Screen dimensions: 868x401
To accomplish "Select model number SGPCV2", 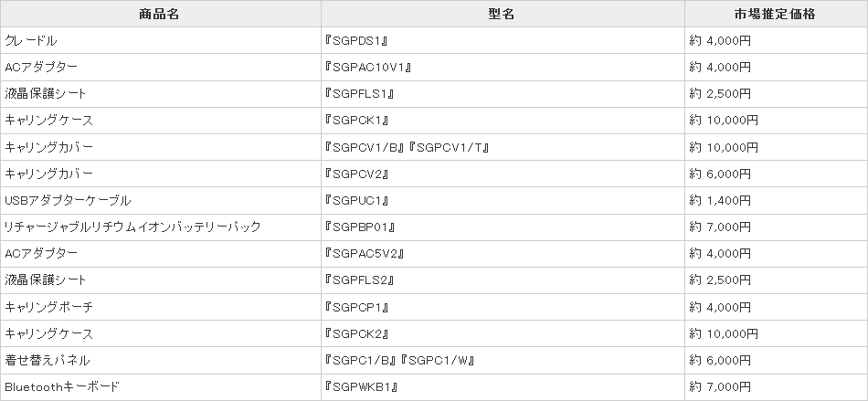I will coord(359,174).
